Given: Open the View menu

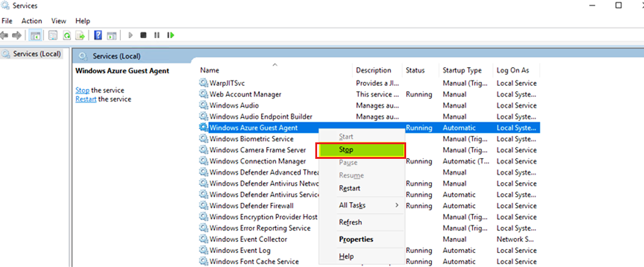Looking at the screenshot, I should click(x=59, y=21).
